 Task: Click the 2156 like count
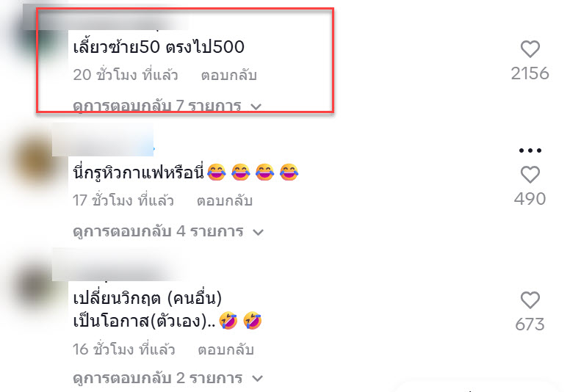point(530,73)
